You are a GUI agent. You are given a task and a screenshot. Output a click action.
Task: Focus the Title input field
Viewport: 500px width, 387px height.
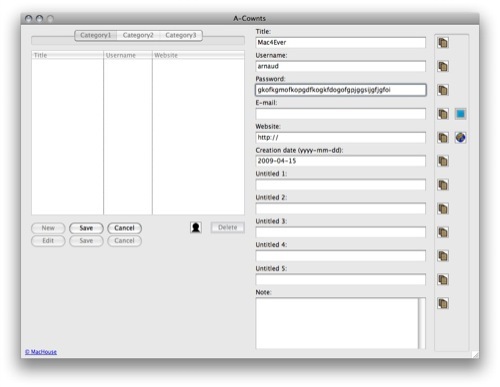pyautogui.click(x=341, y=43)
